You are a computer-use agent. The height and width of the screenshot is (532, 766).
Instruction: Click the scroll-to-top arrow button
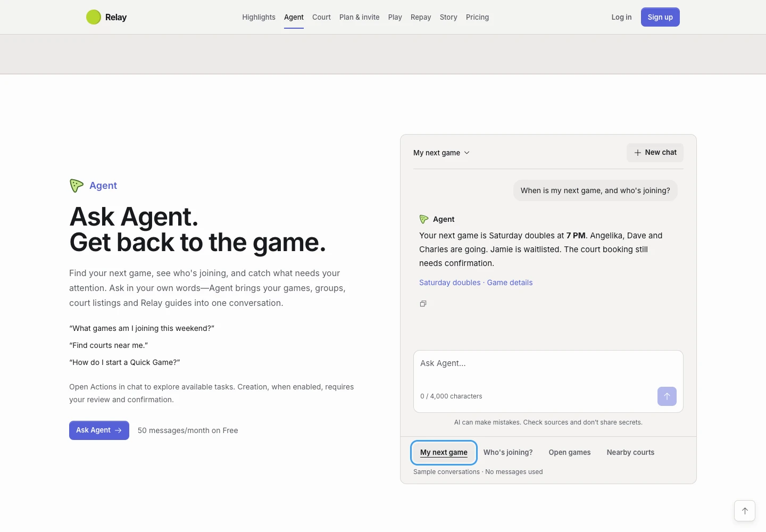745,511
